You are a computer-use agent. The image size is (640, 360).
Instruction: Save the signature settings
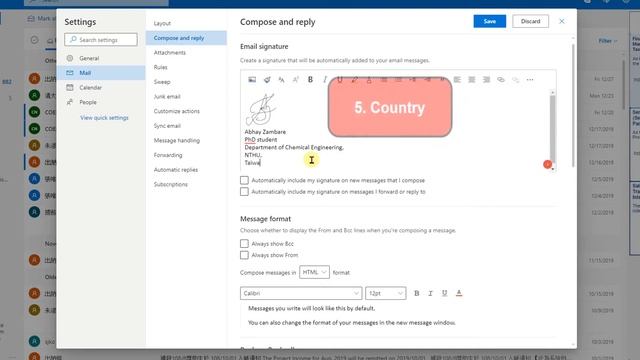[x=489, y=21]
